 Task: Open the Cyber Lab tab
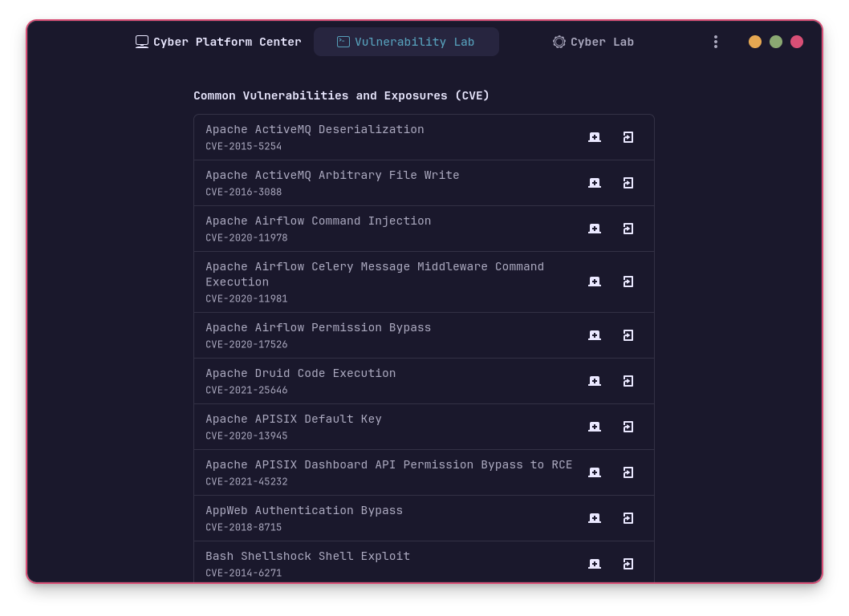tap(593, 42)
